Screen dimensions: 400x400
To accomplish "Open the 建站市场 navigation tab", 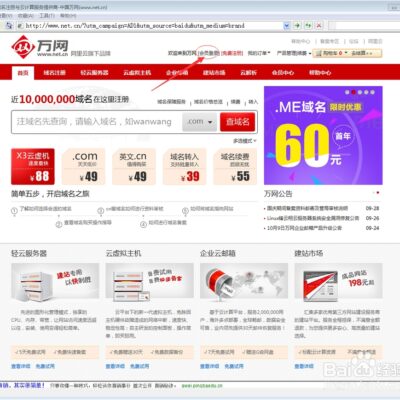I will click(x=214, y=73).
